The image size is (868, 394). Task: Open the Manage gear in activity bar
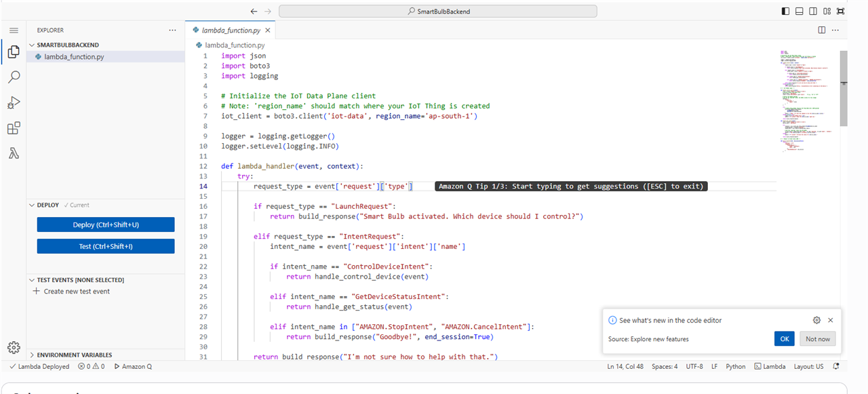tap(14, 347)
